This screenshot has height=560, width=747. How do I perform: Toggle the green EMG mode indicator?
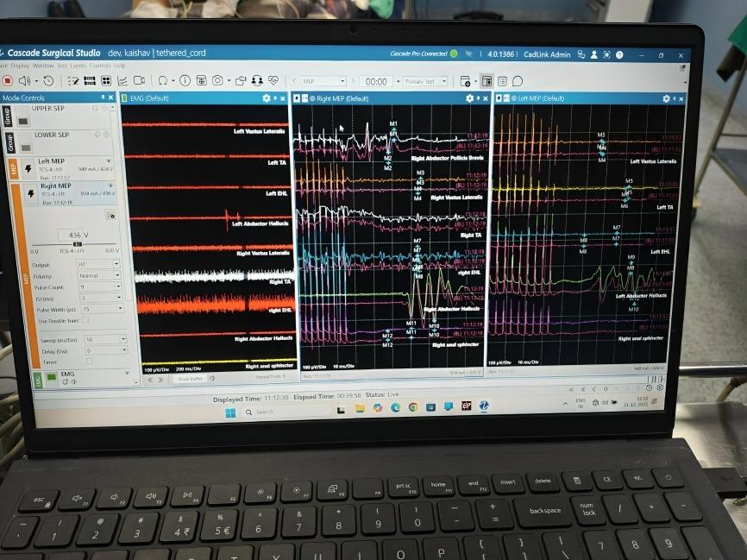click(x=50, y=377)
